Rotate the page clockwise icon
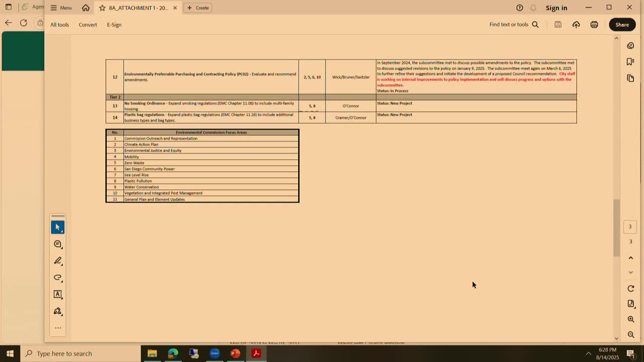The image size is (644, 362). pos(630,289)
